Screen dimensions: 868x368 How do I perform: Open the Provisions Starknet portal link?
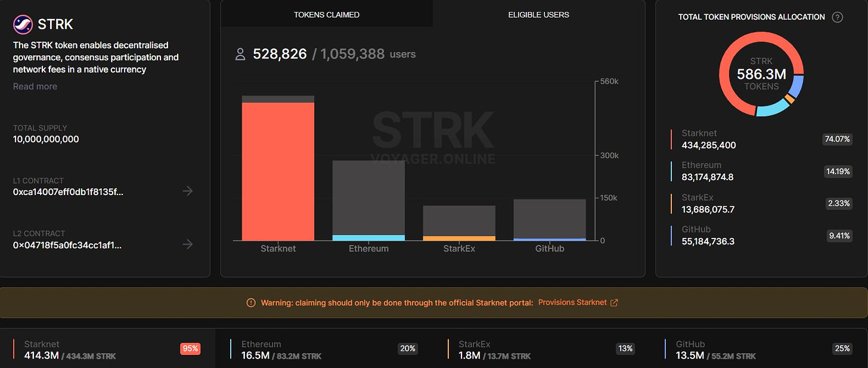572,302
